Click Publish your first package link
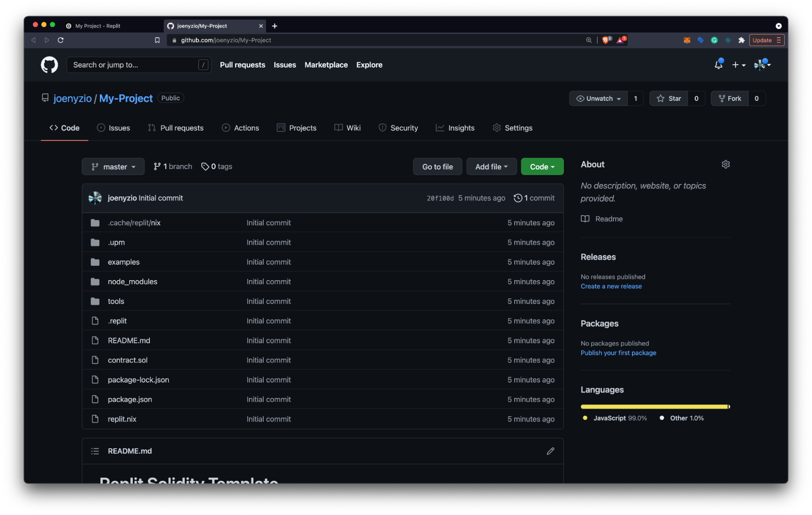This screenshot has height=515, width=812. pos(619,352)
